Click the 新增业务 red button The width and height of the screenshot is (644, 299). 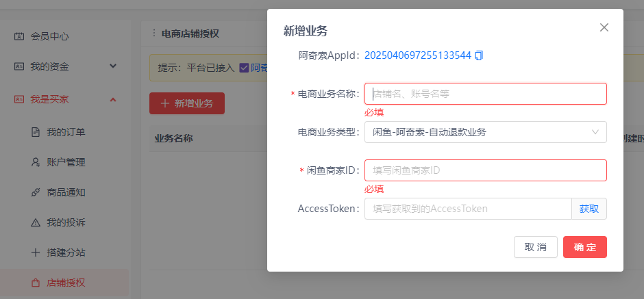tap(187, 103)
